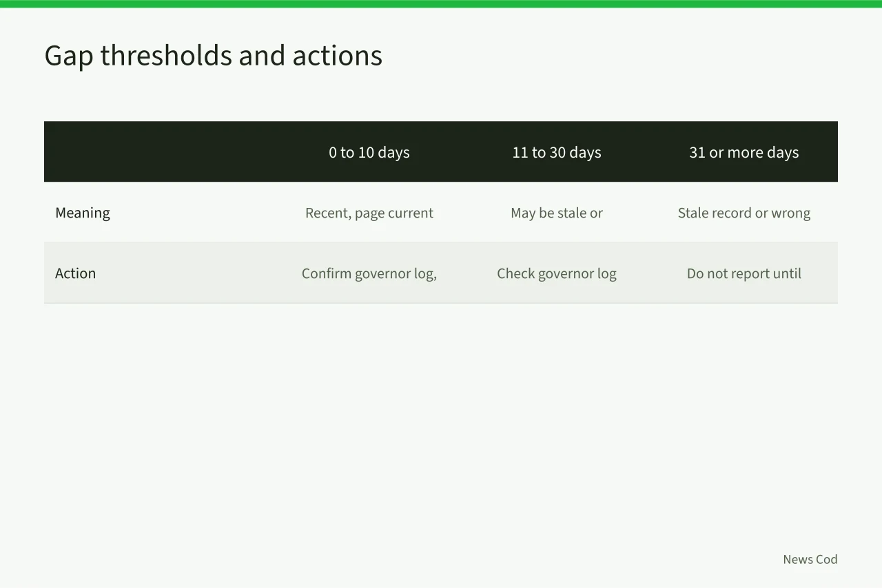Select the '31 or more days' column header
The image size is (882, 588).
[744, 152]
